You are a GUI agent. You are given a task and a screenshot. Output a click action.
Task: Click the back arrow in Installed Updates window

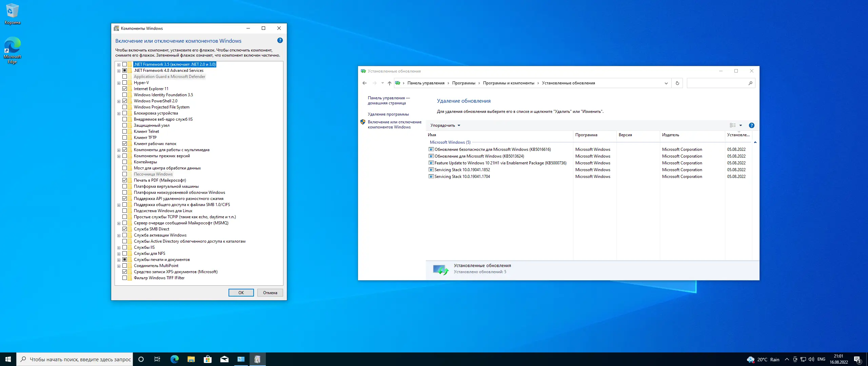(x=364, y=83)
